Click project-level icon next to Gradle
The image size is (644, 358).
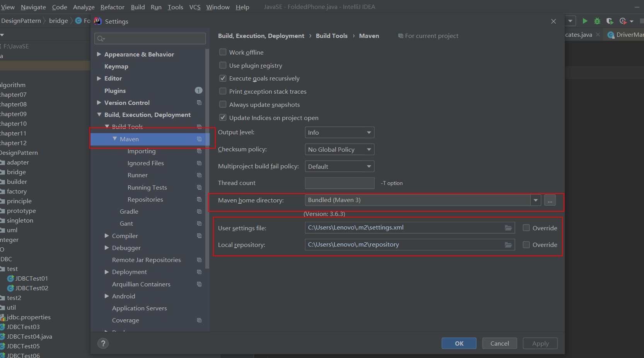[x=199, y=211]
